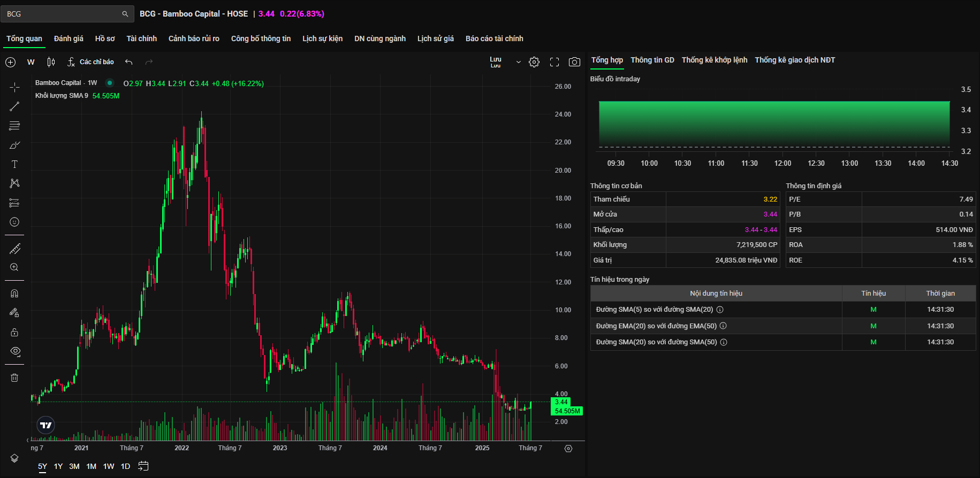Viewport: 980px width, 478px height.
Task: Click the Lưu save layout button
Action: tap(496, 62)
